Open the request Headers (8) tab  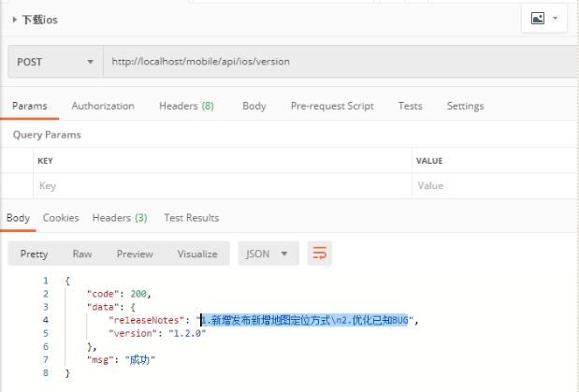coord(186,106)
